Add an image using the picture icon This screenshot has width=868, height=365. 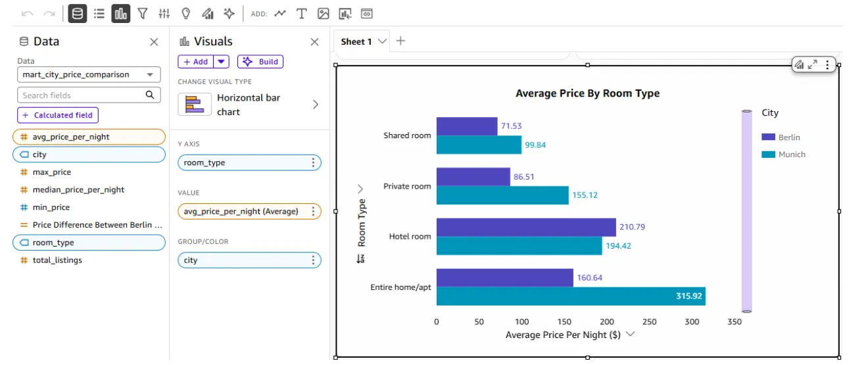[323, 13]
